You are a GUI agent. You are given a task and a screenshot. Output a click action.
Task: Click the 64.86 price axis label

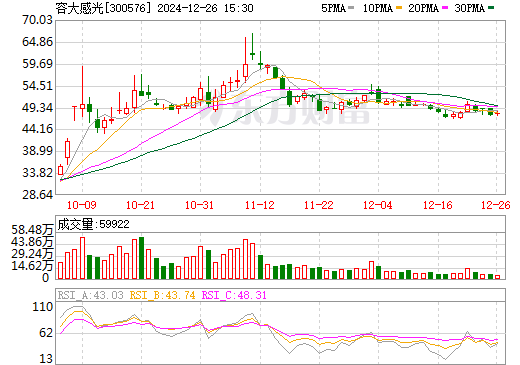pyautogui.click(x=37, y=42)
